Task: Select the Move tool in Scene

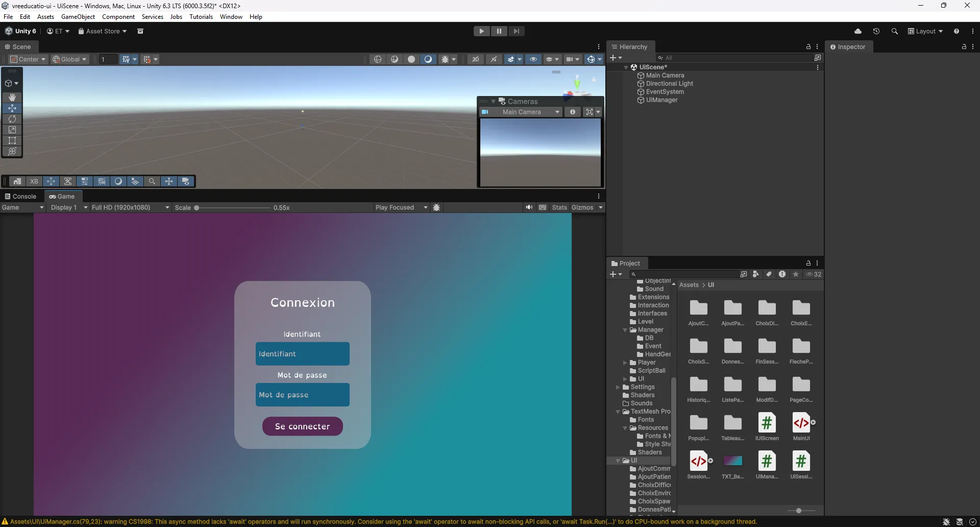Action: 12,108
